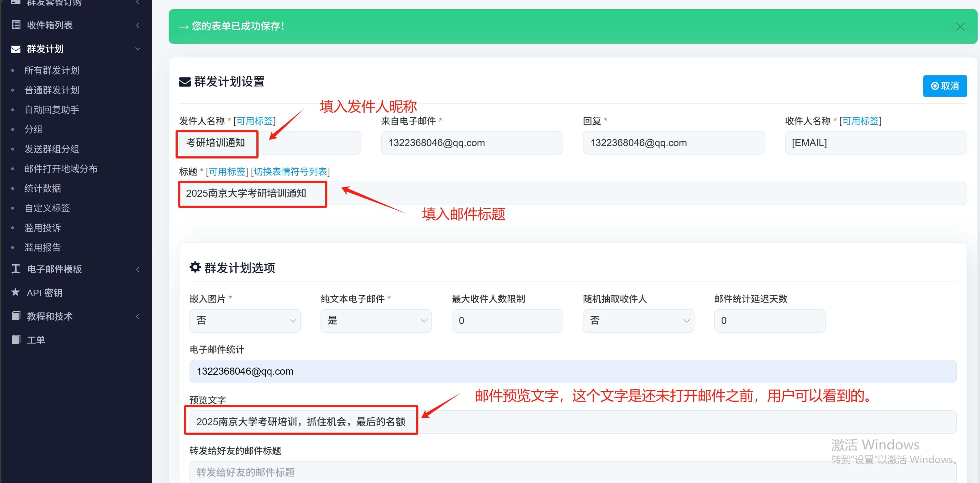
Task: Click the book icon beside 教程和技术
Action: pos(16,316)
